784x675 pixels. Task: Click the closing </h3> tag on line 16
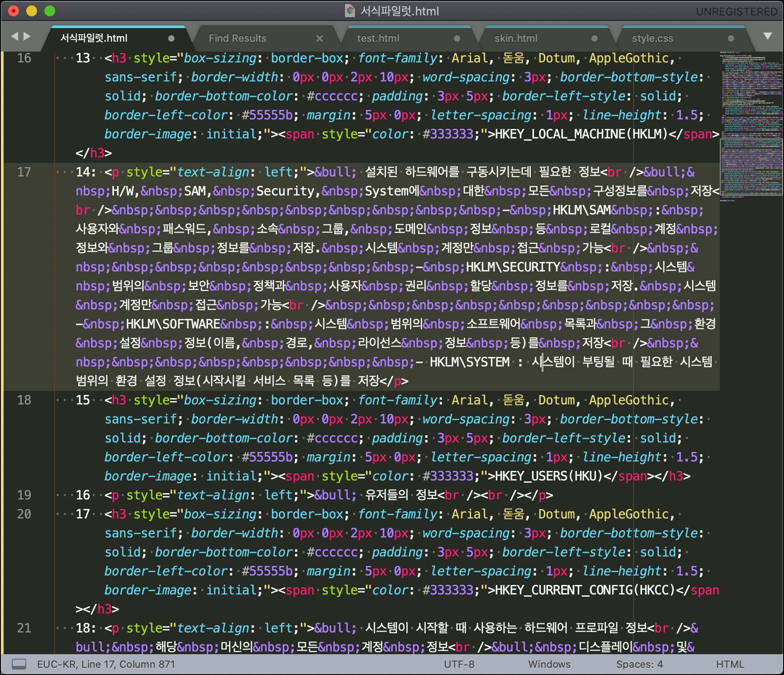(94, 153)
